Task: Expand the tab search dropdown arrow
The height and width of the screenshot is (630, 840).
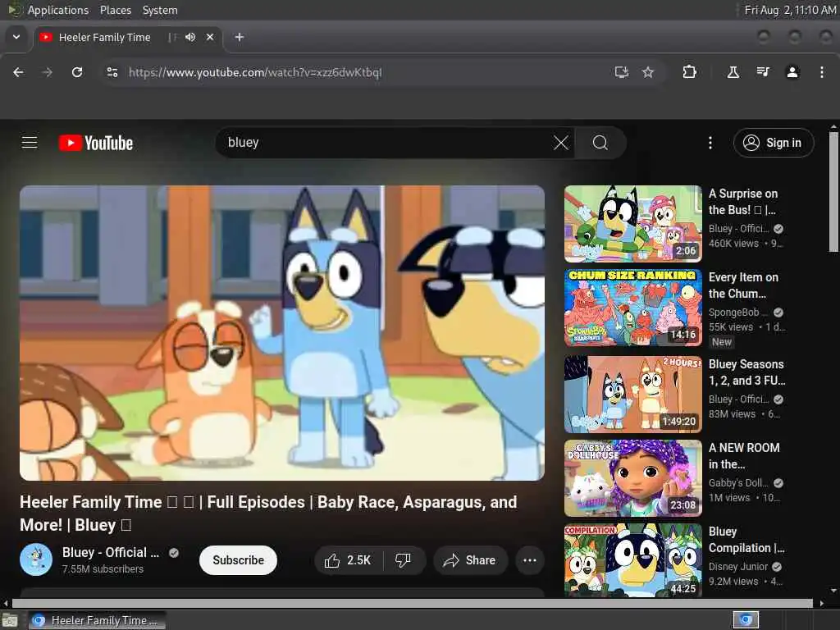Action: coord(16,37)
